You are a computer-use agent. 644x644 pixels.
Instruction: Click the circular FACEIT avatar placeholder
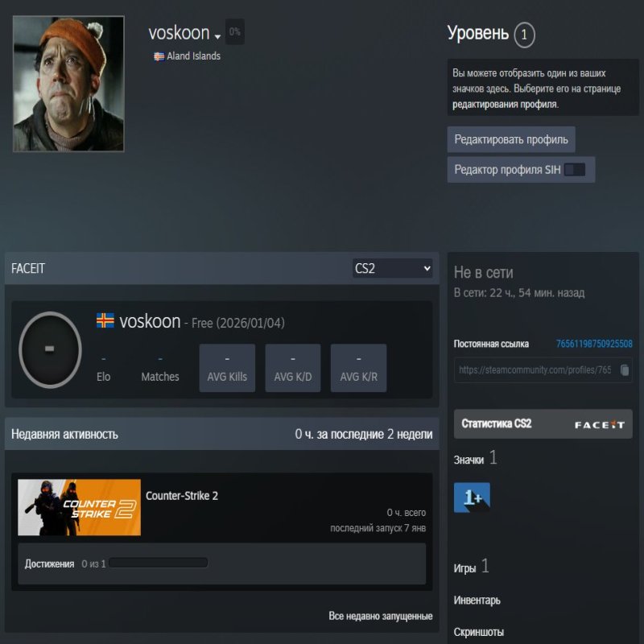pos(50,349)
